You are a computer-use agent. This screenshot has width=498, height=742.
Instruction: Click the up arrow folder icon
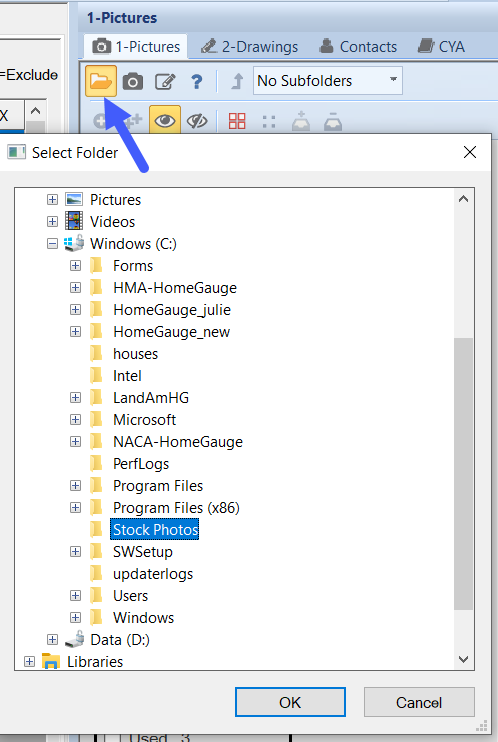pos(237,81)
